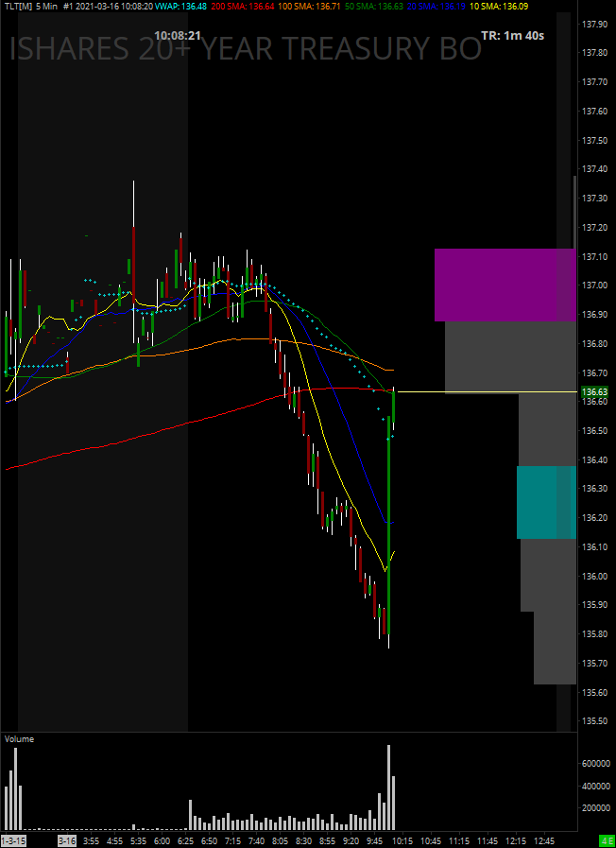Image resolution: width=616 pixels, height=848 pixels.
Task: Click the 3:55 time axis label
Action: tap(91, 841)
